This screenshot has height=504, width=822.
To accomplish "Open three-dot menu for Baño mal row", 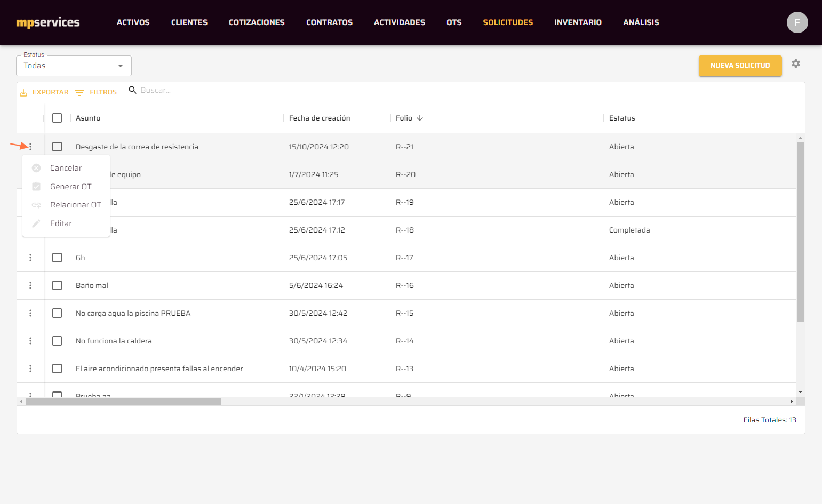I will point(30,285).
